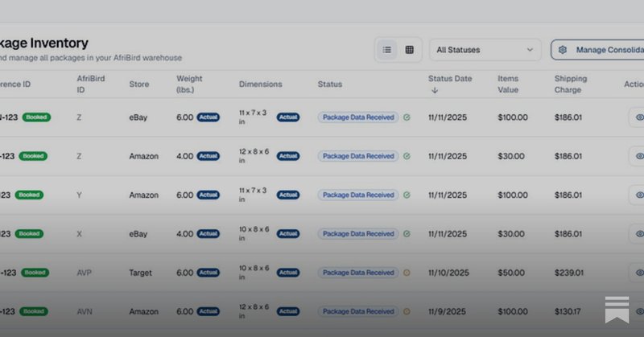The height and width of the screenshot is (337, 644).
Task: Click the dimensions Actual badge in the Target row
Action: tap(288, 273)
